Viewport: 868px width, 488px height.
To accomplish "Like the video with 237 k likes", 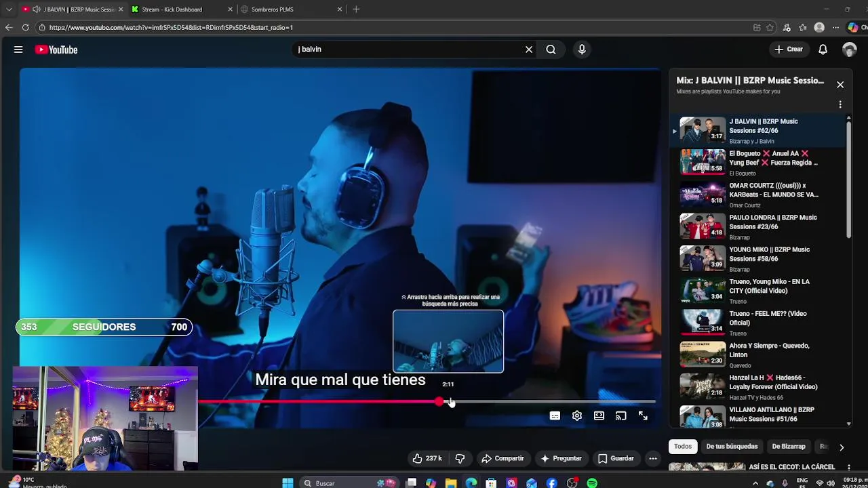I will (x=427, y=459).
